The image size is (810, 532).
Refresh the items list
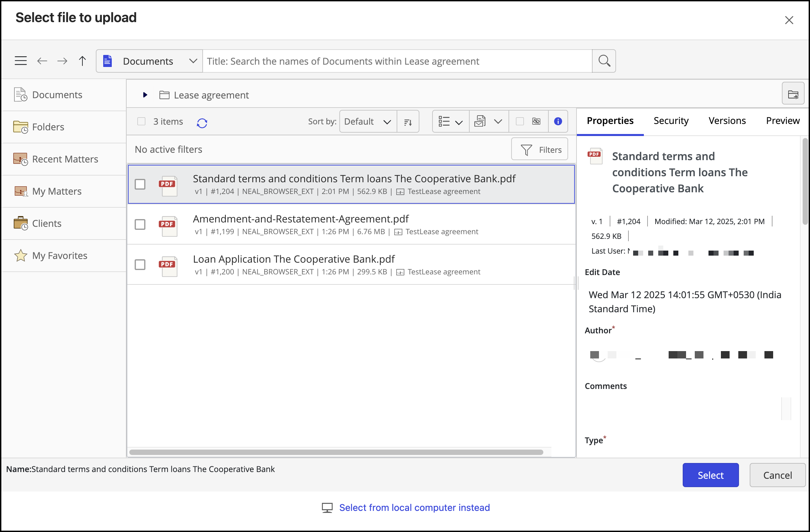coord(202,123)
